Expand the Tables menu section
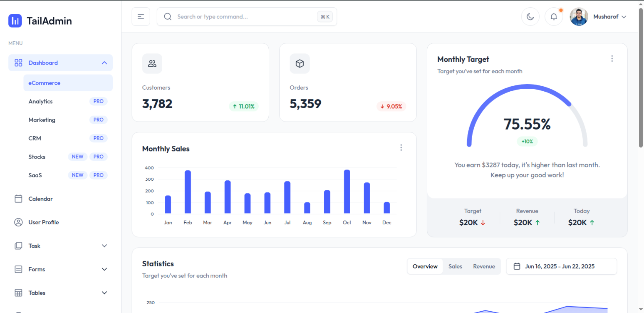Viewport: 644px width, 313px height. coord(104,293)
